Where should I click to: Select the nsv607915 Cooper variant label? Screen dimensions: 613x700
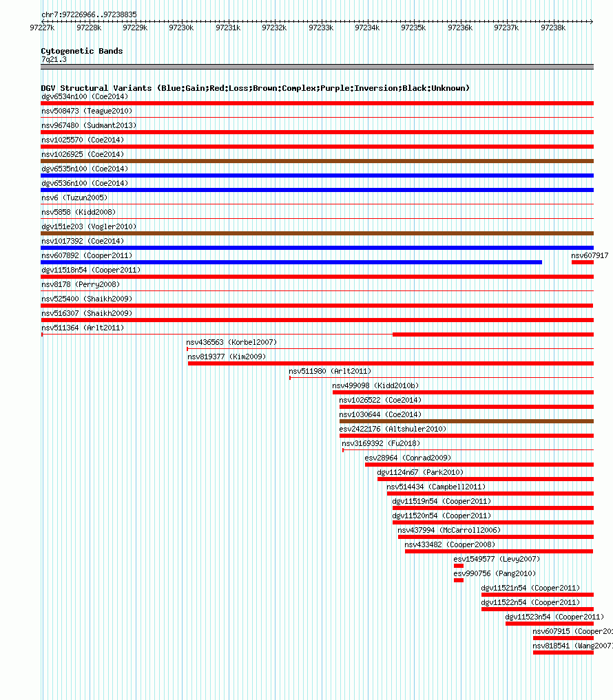573,631
